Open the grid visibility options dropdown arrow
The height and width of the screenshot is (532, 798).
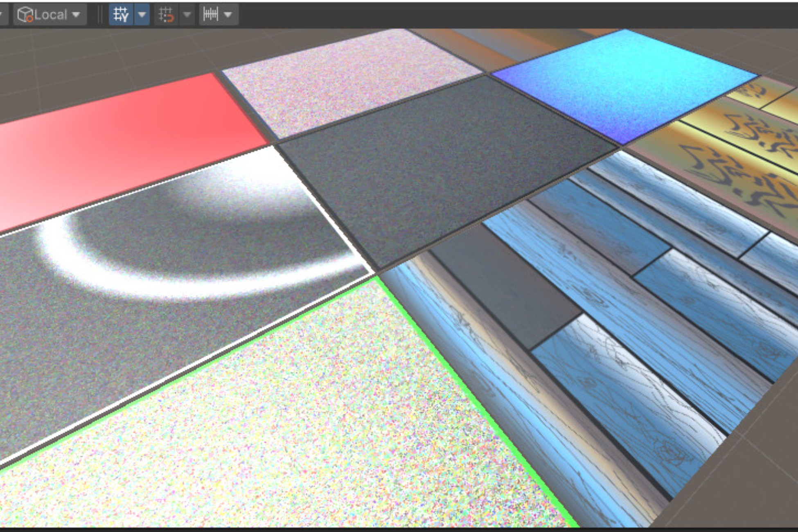pyautogui.click(x=142, y=15)
